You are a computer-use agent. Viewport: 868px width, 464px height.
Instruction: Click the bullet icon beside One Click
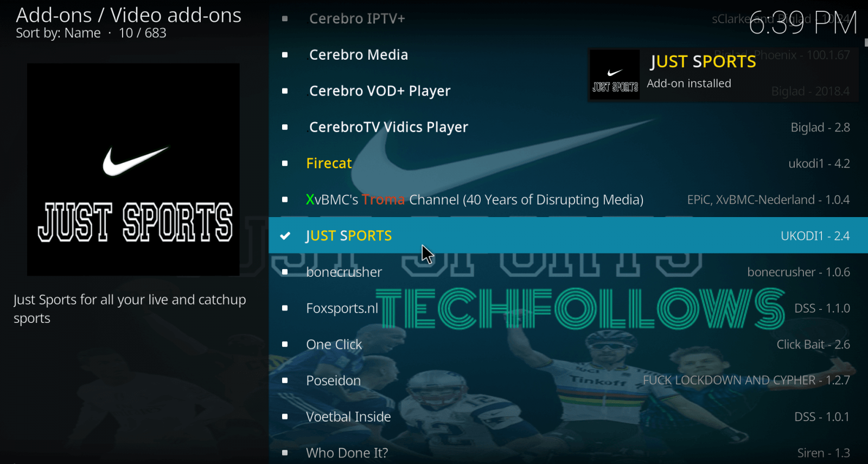click(285, 344)
